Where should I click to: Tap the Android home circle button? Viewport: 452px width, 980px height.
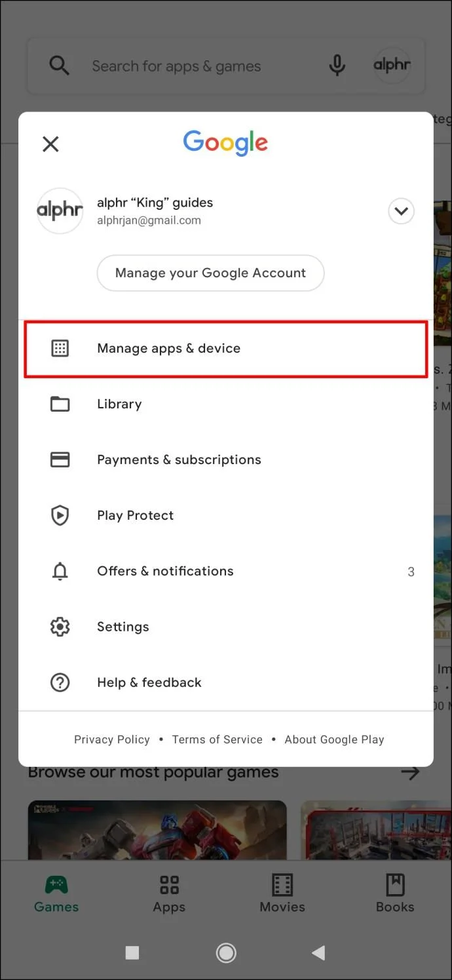click(x=226, y=952)
